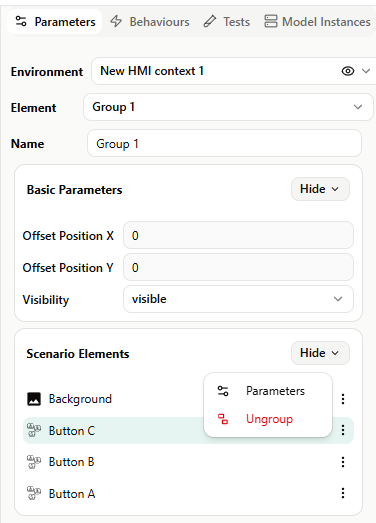Hide the Basic Parameters section
Screen dimensions: 376x523
(320, 189)
